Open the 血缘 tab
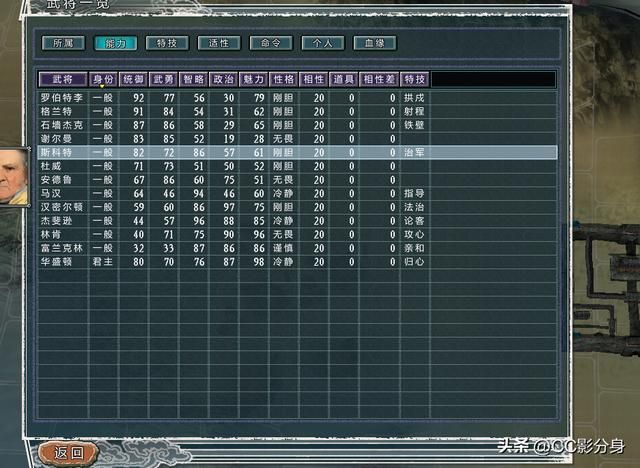This screenshot has width=640, height=468. click(375, 43)
